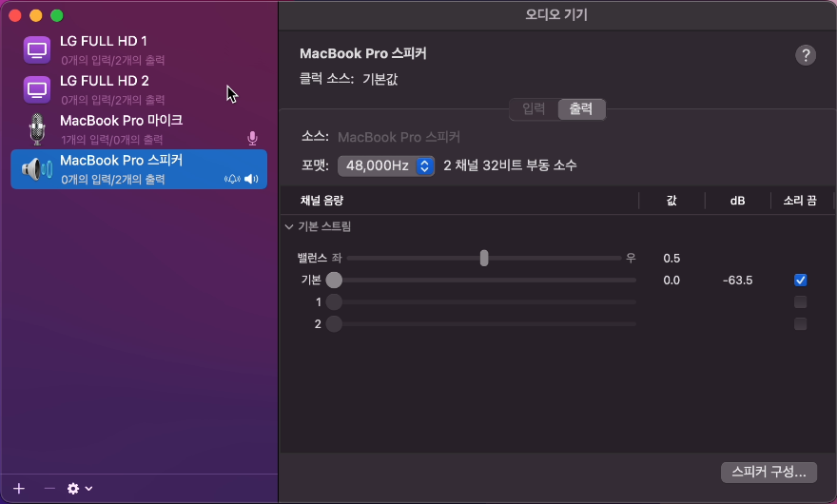The image size is (837, 504).
Task: Click the 0.0 기본 volume value
Action: (672, 281)
